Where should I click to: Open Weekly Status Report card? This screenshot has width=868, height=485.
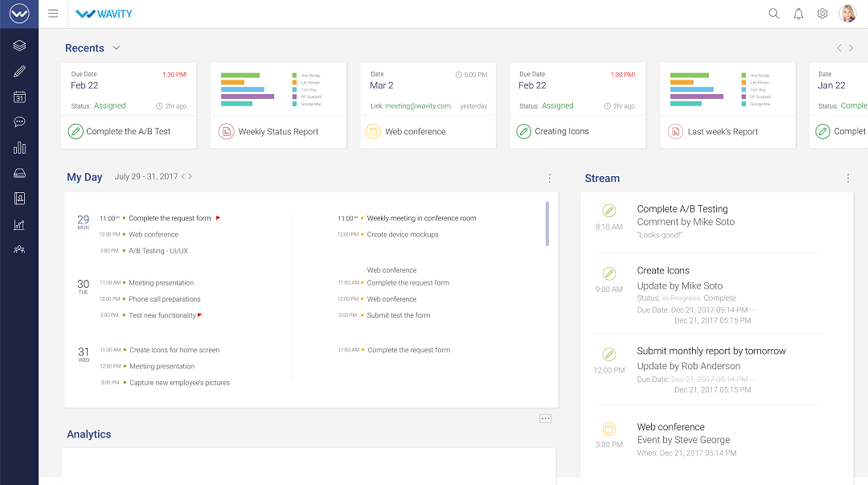coord(278,105)
